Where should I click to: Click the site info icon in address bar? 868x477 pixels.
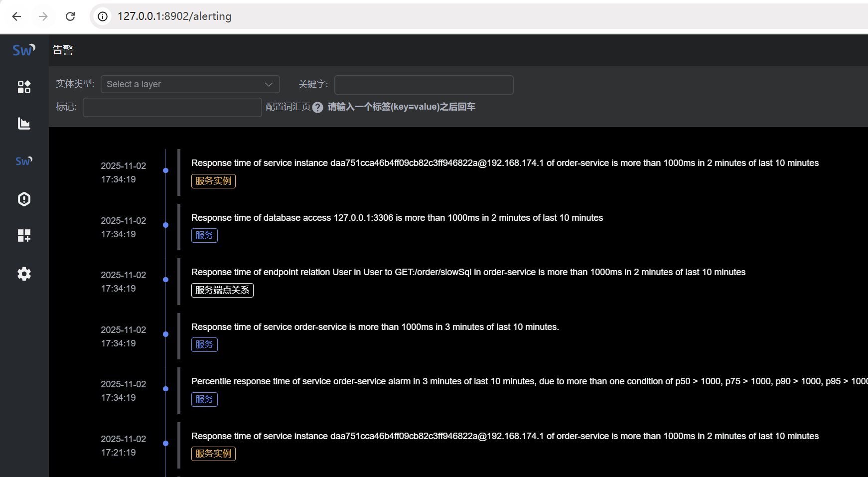pos(103,16)
